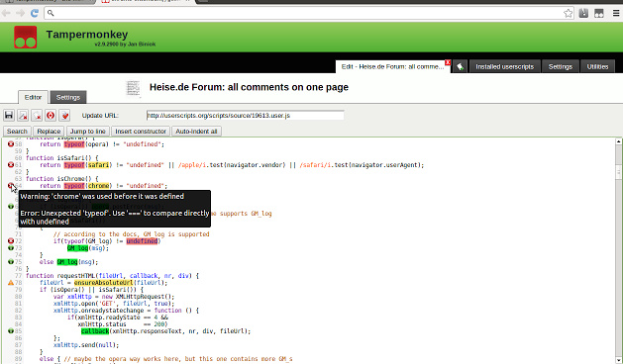Click the Search button
The width and height of the screenshot is (623, 364).
[x=17, y=132]
